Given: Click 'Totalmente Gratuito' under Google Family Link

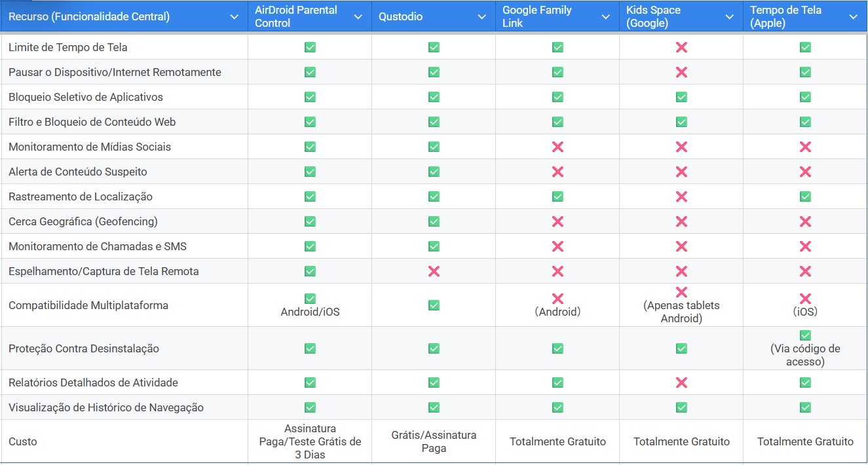Looking at the screenshot, I should (556, 441).
